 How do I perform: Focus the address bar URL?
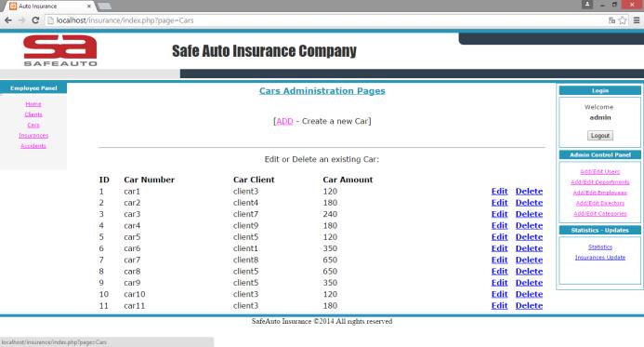(x=125, y=20)
